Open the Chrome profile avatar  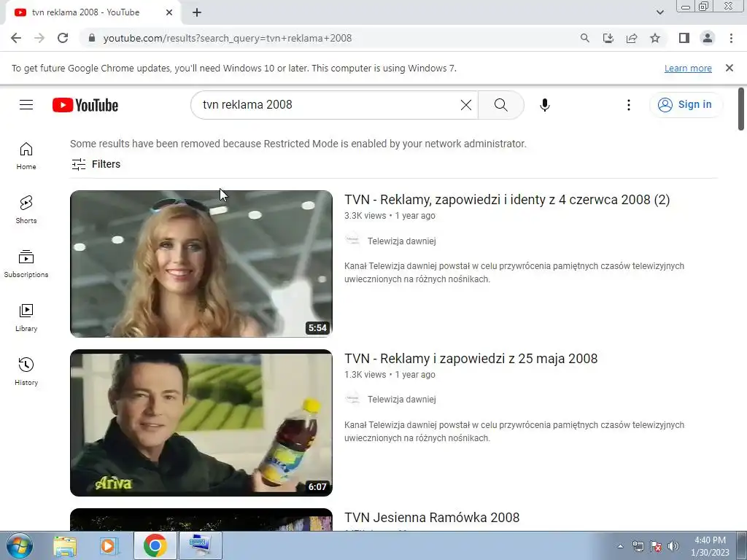708,38
